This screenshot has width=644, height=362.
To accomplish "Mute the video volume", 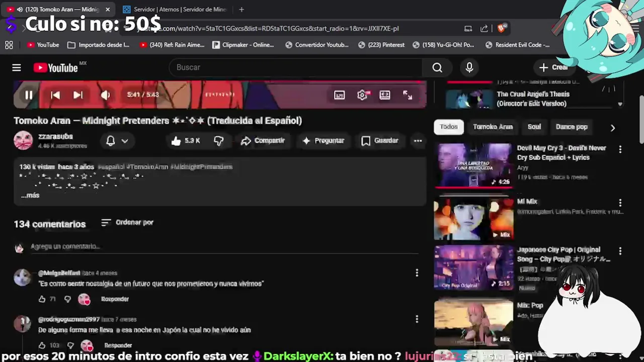I will 105,95.
